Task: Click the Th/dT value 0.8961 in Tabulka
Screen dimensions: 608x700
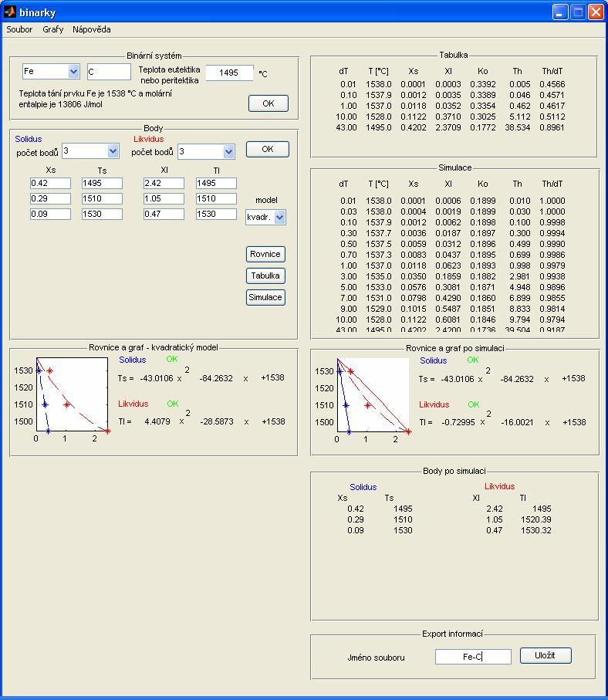Action: (x=552, y=127)
